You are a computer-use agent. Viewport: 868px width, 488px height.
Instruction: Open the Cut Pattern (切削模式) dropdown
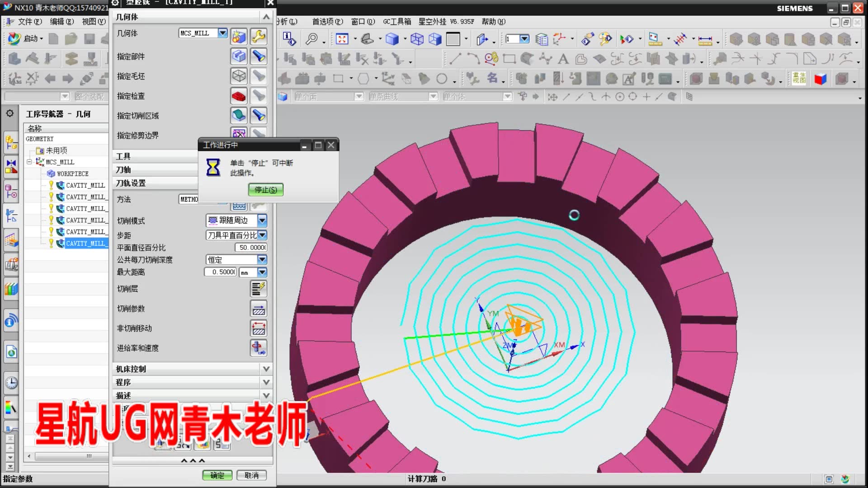[x=262, y=221]
